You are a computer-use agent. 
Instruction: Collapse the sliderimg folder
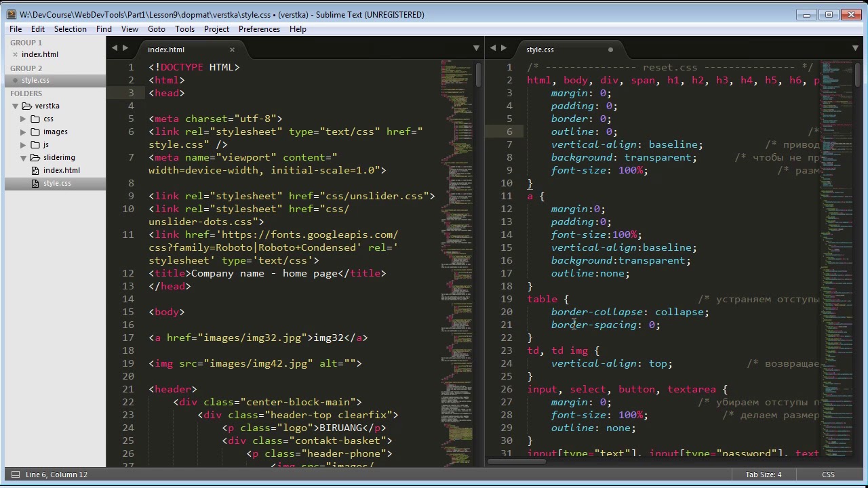point(23,157)
